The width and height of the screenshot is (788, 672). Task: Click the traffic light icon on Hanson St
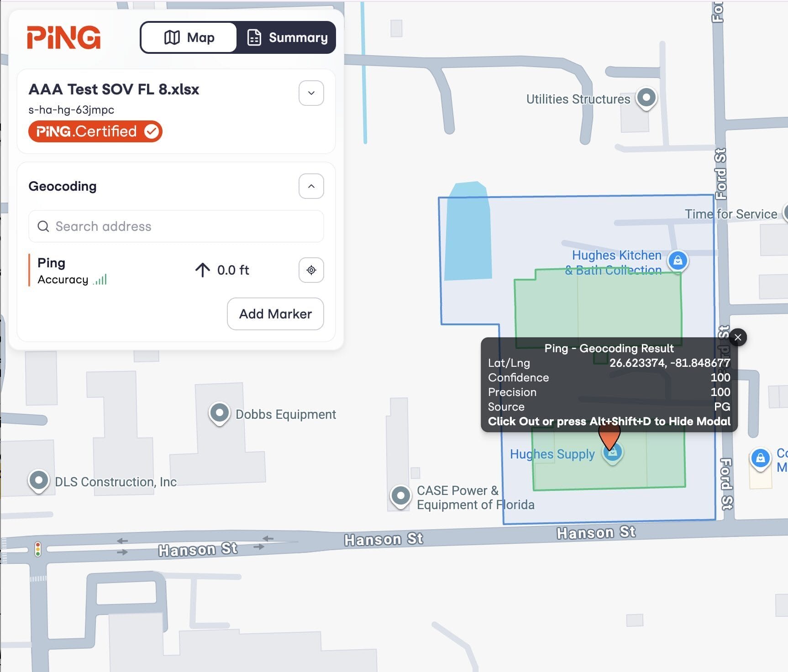click(38, 549)
